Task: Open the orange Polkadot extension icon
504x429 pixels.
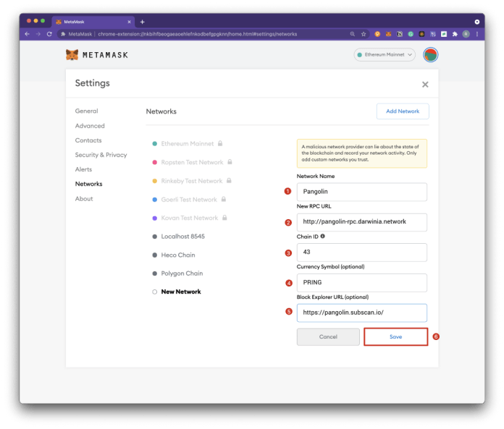Action: (377, 34)
